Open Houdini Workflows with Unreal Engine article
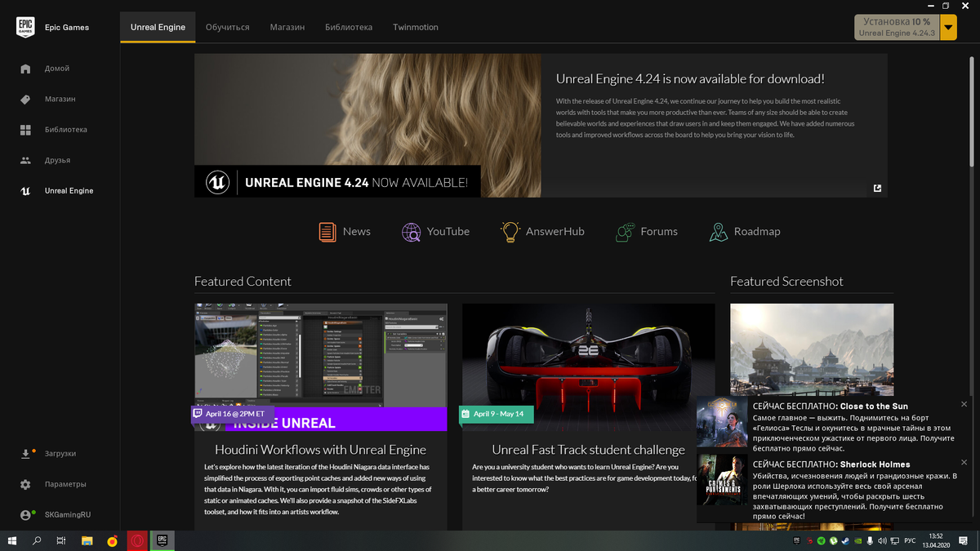Image resolution: width=980 pixels, height=551 pixels. pyautogui.click(x=320, y=450)
